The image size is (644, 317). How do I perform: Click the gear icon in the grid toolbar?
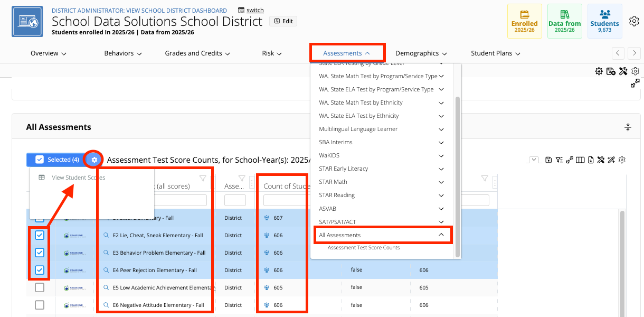point(622,160)
